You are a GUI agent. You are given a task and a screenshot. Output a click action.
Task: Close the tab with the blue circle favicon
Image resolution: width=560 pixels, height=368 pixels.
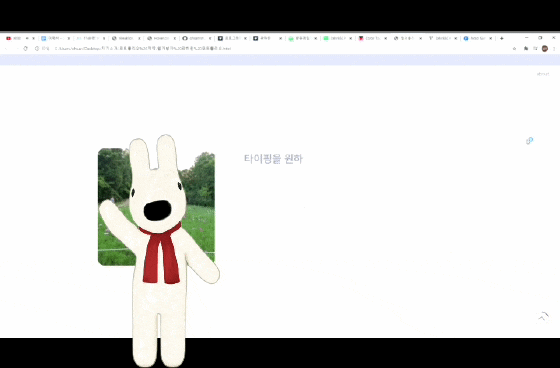[491, 38]
